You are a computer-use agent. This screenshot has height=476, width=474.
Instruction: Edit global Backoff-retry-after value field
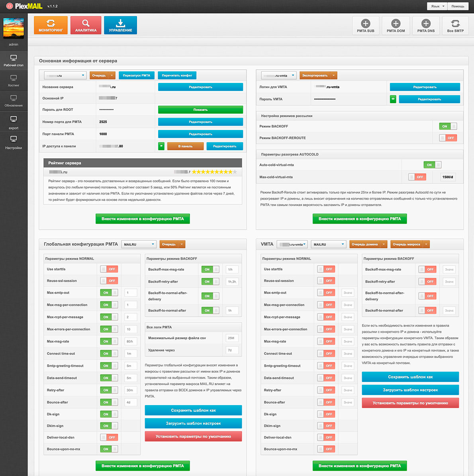[232, 281]
